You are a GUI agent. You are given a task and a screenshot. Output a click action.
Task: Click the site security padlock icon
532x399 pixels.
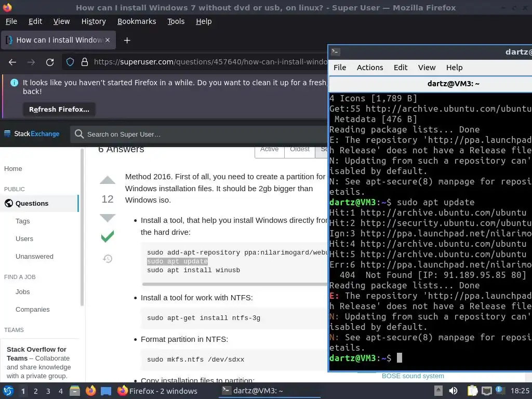85,62
